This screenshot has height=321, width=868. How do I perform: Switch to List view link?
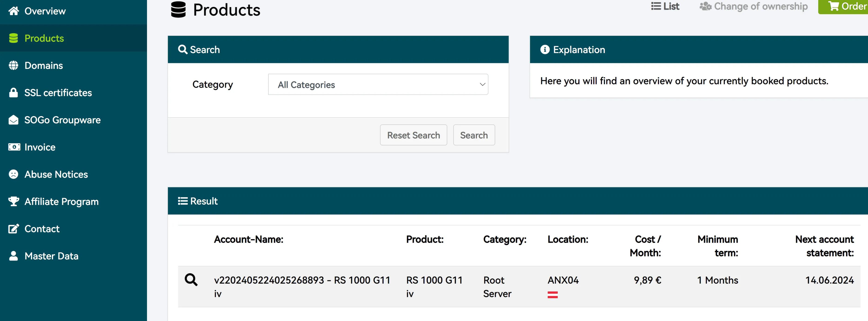tap(665, 7)
